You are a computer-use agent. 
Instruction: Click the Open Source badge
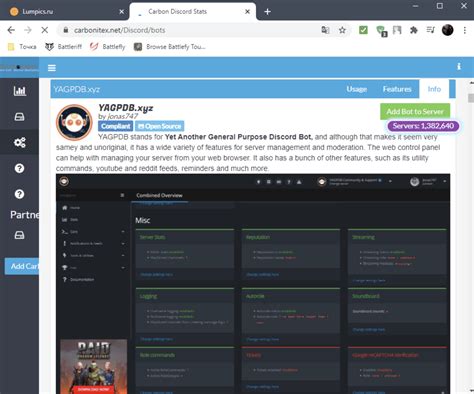pos(159,126)
